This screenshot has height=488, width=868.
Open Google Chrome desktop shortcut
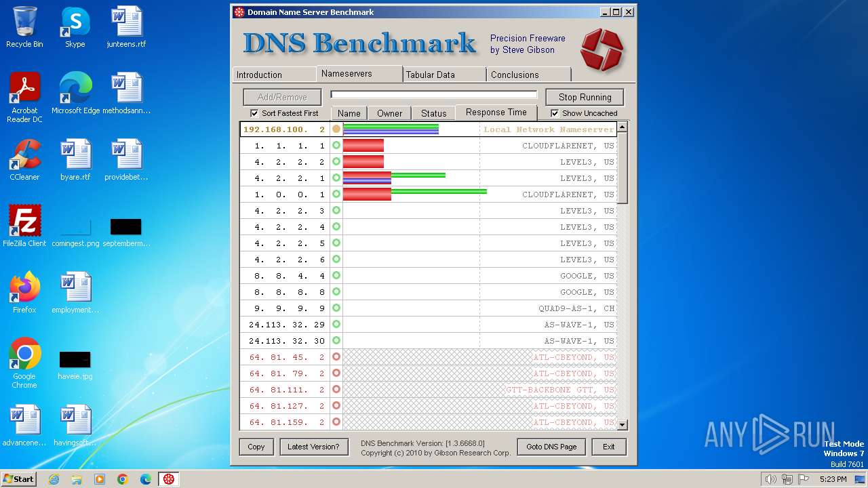pos(24,363)
